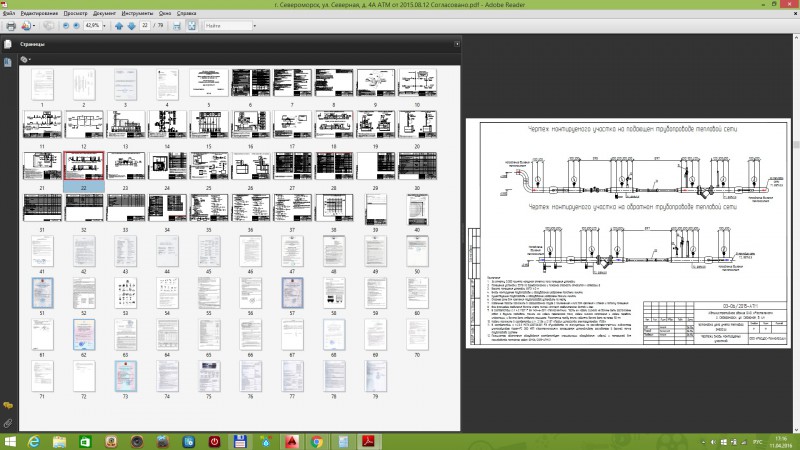Click the Print icon in the toolbar
Screen dimensions: 800x450
click(x=11, y=26)
